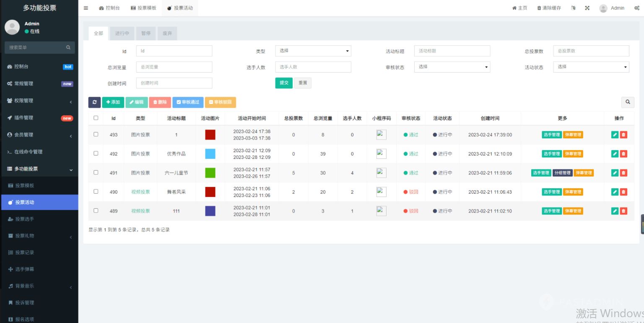644x323 pixels.
Task: Click red activity image swatch in row 493
Action: pos(210,134)
